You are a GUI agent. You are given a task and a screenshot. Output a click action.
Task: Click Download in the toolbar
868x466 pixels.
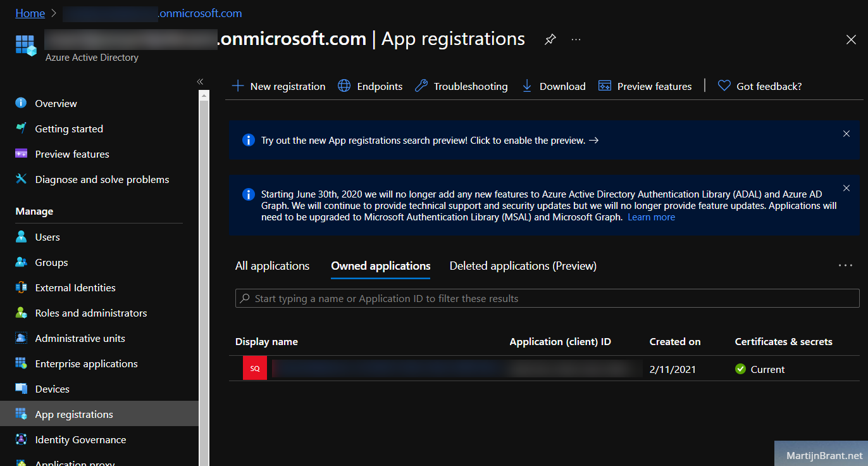pyautogui.click(x=562, y=86)
